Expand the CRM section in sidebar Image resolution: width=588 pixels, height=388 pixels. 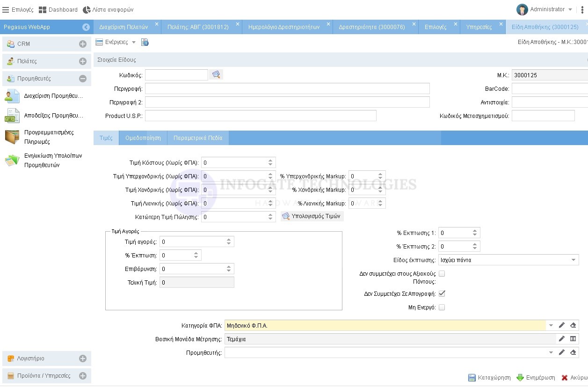pyautogui.click(x=82, y=44)
